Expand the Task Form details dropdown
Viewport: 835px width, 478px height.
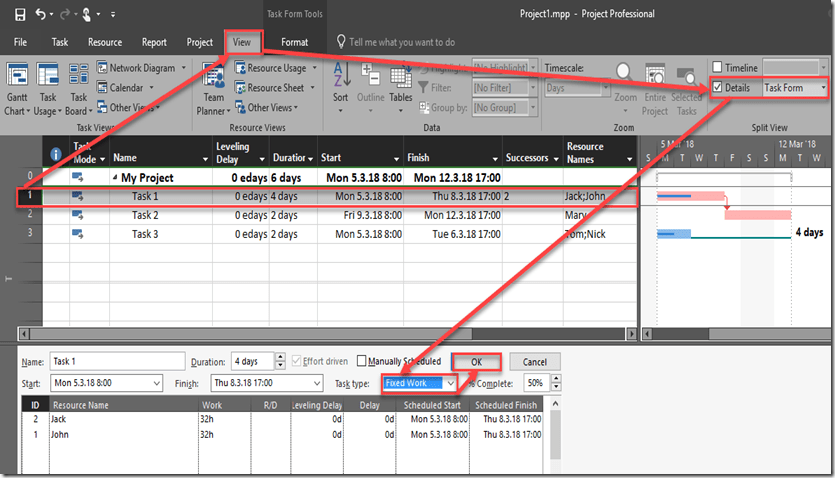(x=822, y=88)
